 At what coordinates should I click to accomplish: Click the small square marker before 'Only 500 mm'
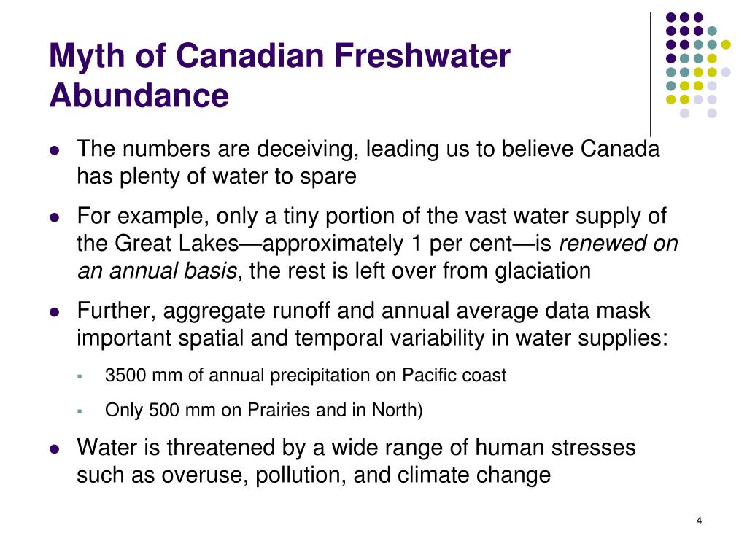click(80, 411)
